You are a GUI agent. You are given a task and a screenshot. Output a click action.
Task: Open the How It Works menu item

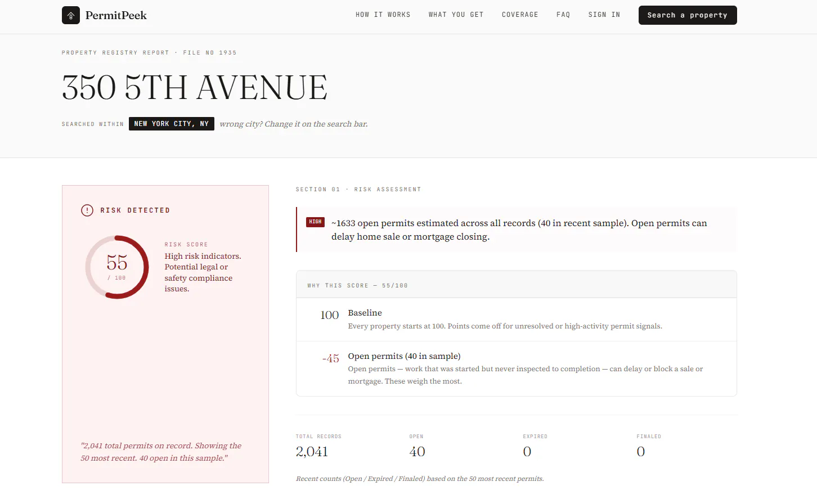coord(383,15)
